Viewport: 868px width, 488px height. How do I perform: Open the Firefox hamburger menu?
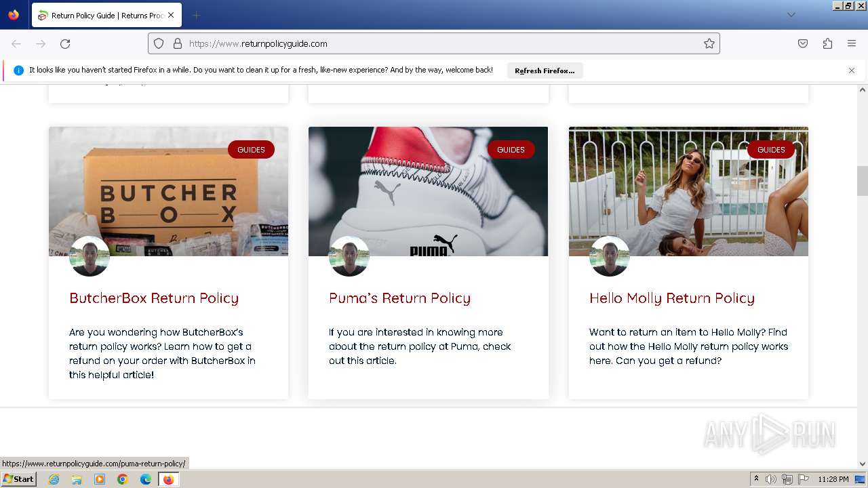[852, 43]
